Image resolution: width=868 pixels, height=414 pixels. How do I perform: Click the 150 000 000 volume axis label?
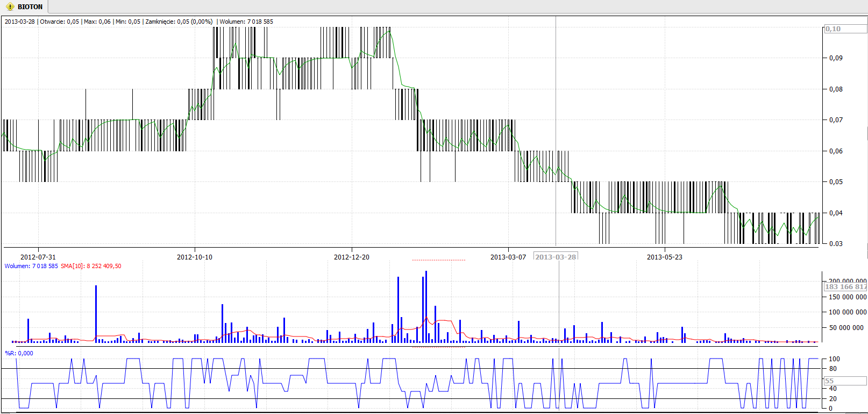(x=848, y=297)
